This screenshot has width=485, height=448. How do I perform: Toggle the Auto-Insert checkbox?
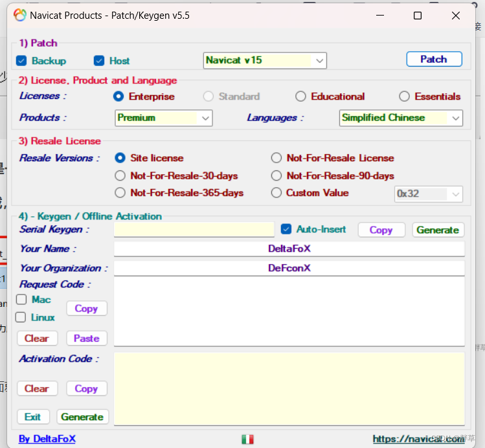[286, 229]
